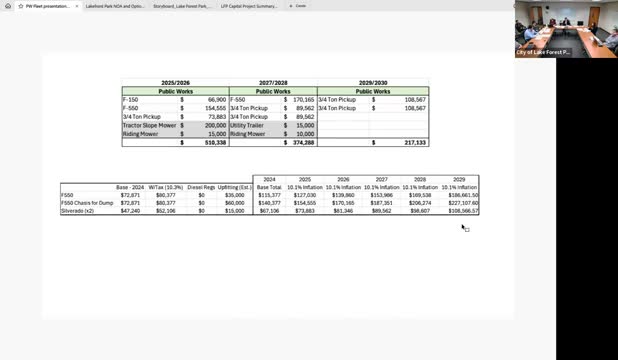This screenshot has height=360, width=618.
Task: Click the 170,165 amount in top table
Action: click(303, 100)
